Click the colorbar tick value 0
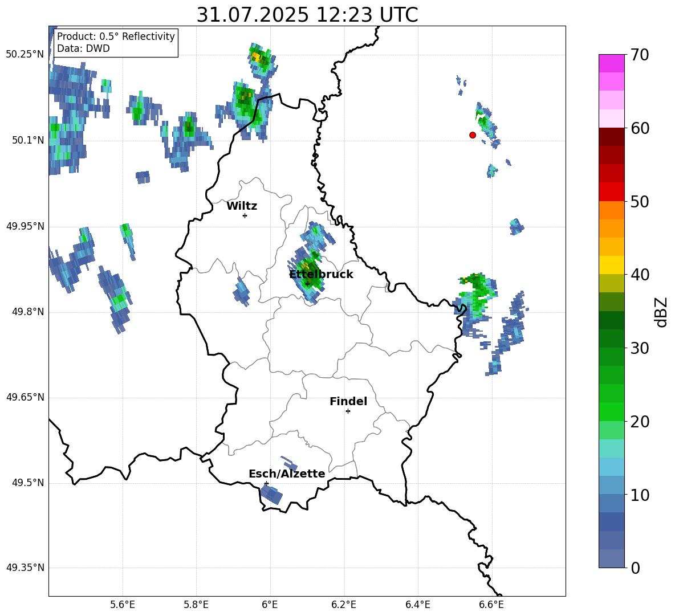The image size is (675, 616). [635, 568]
